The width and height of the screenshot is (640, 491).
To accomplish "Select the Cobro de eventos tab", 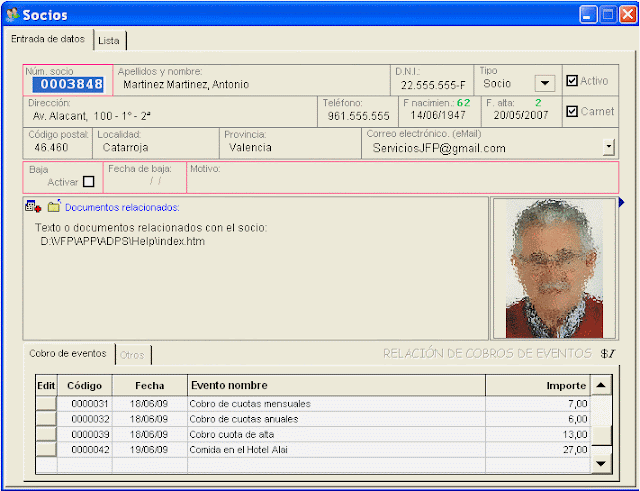I will (x=68, y=353).
